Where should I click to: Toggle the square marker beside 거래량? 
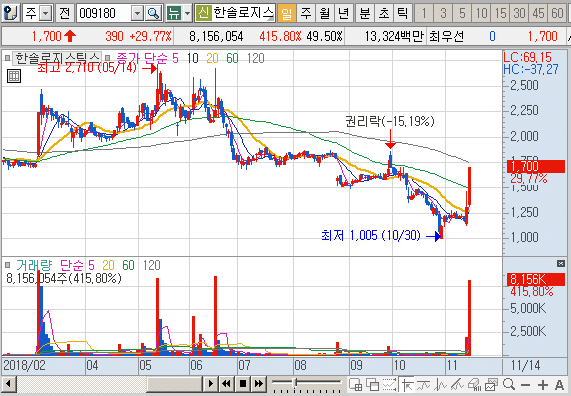pos(7,265)
